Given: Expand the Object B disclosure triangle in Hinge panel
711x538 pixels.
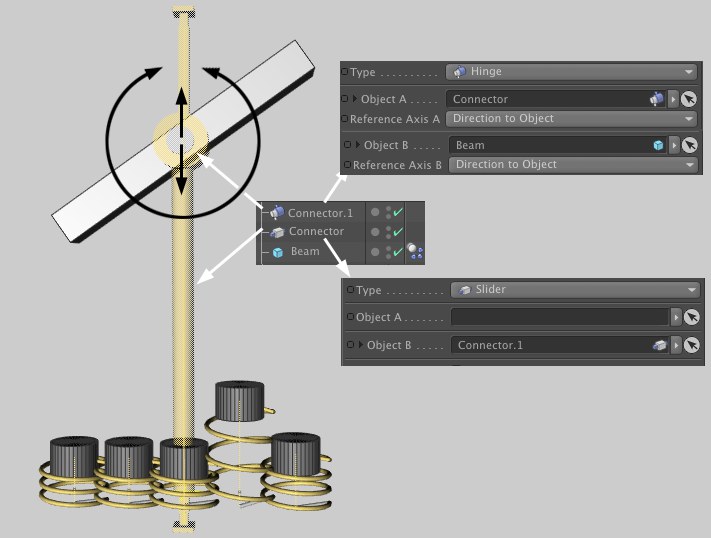Looking at the screenshot, I should pyautogui.click(x=358, y=145).
